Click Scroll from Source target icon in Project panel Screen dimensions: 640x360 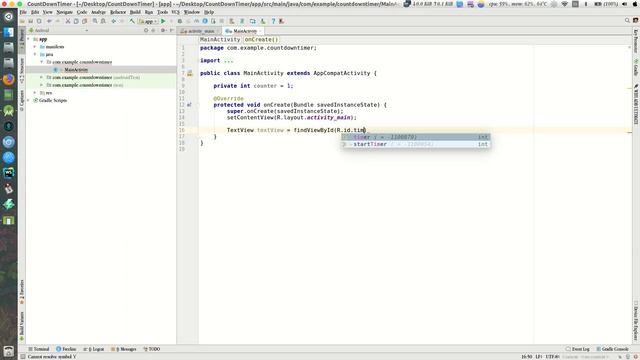[146, 31]
